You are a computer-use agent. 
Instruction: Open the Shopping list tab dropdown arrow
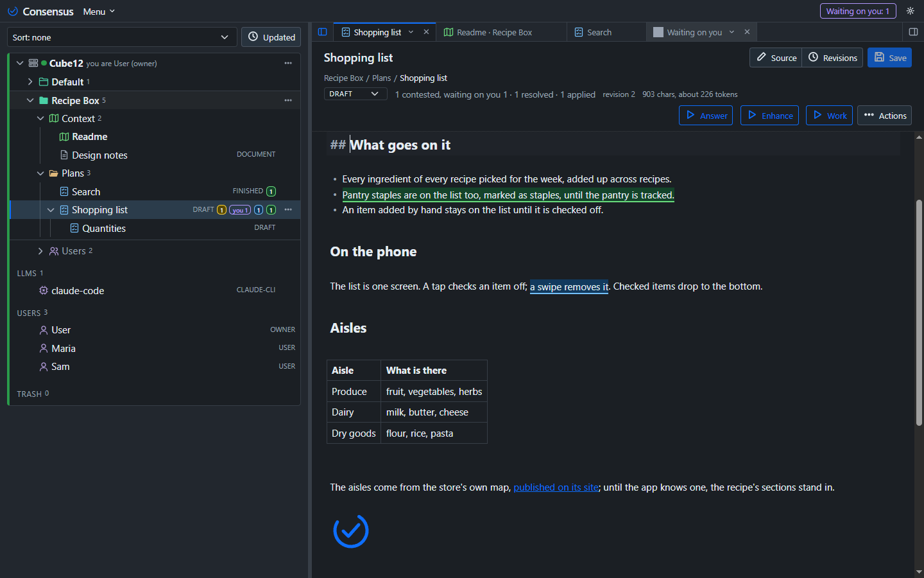pyautogui.click(x=411, y=32)
